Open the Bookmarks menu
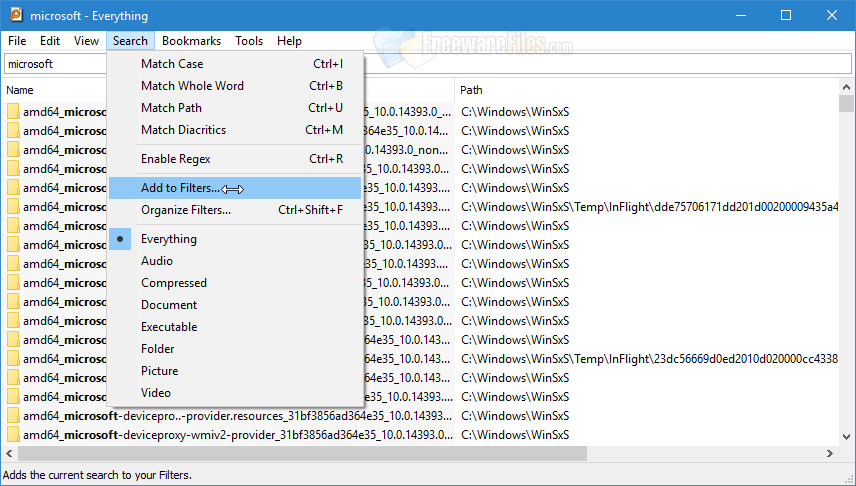The width and height of the screenshot is (856, 486). point(191,41)
